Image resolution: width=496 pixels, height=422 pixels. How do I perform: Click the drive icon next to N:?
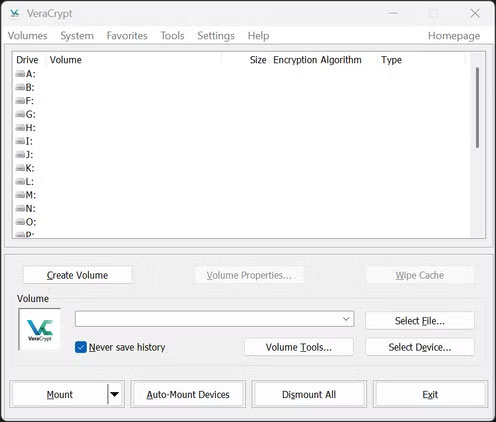(x=20, y=209)
